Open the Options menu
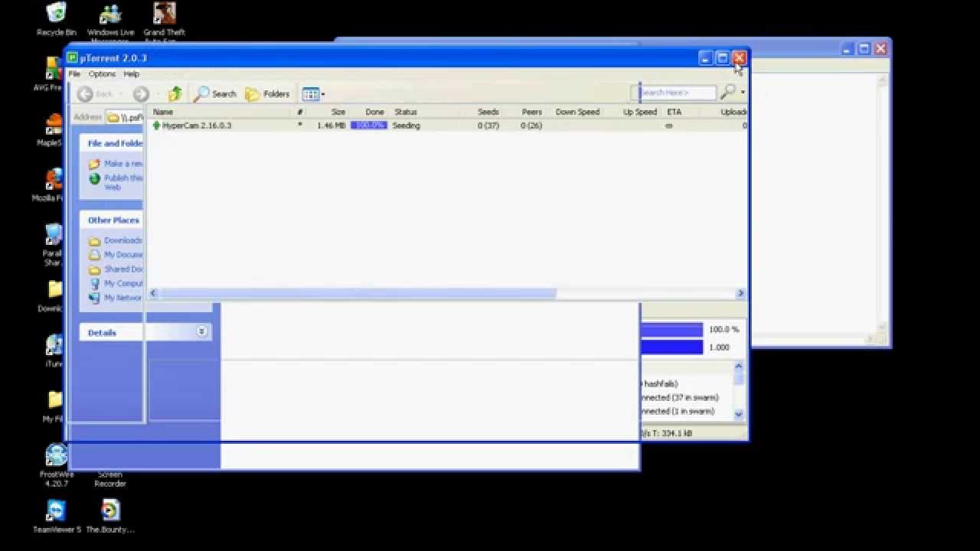The width and height of the screenshot is (980, 551). pyautogui.click(x=102, y=74)
